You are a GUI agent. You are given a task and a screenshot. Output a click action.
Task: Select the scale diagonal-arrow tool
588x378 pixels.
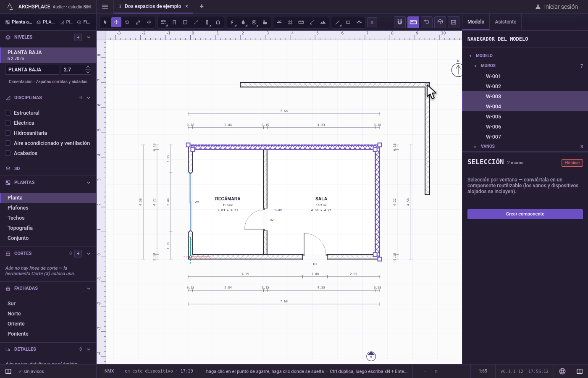pyautogui.click(x=138, y=22)
